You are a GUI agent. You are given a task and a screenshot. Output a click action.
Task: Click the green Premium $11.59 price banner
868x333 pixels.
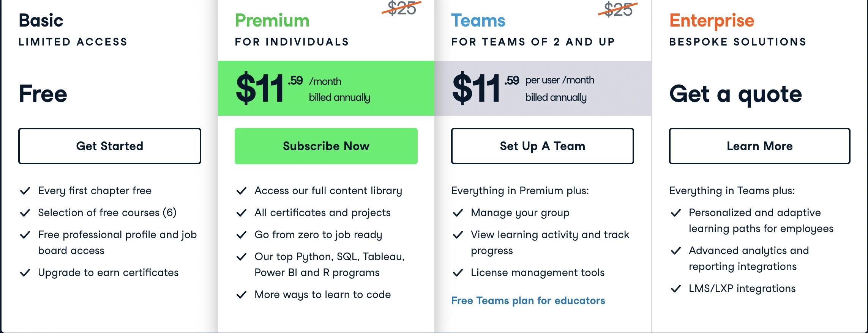(x=326, y=88)
